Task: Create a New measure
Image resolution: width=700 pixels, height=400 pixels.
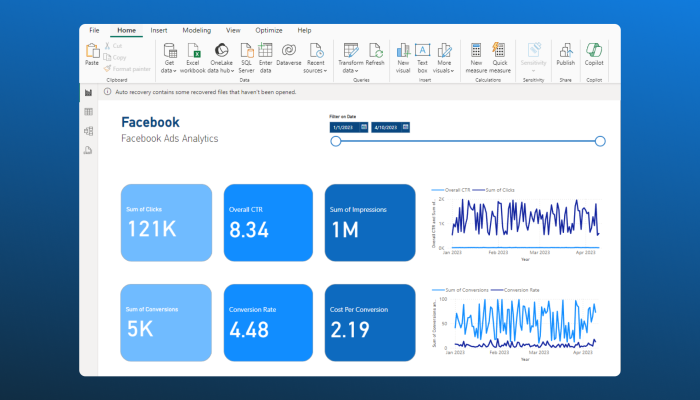Action: coord(476,54)
